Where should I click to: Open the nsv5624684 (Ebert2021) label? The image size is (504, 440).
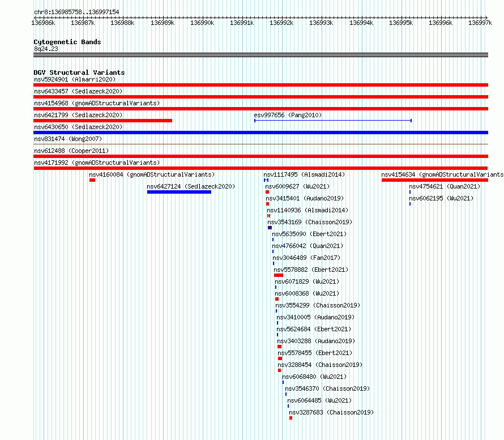pyautogui.click(x=314, y=329)
